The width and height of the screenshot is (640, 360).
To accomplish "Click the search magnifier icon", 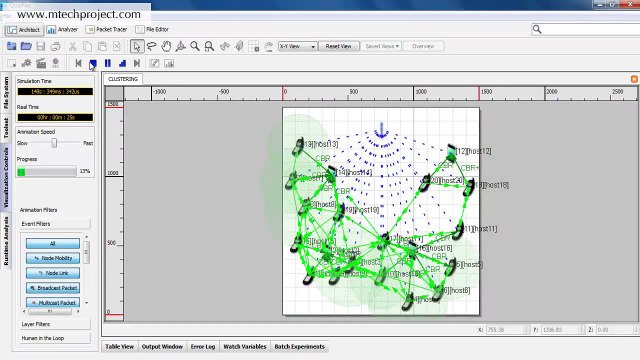I will [537, 29].
